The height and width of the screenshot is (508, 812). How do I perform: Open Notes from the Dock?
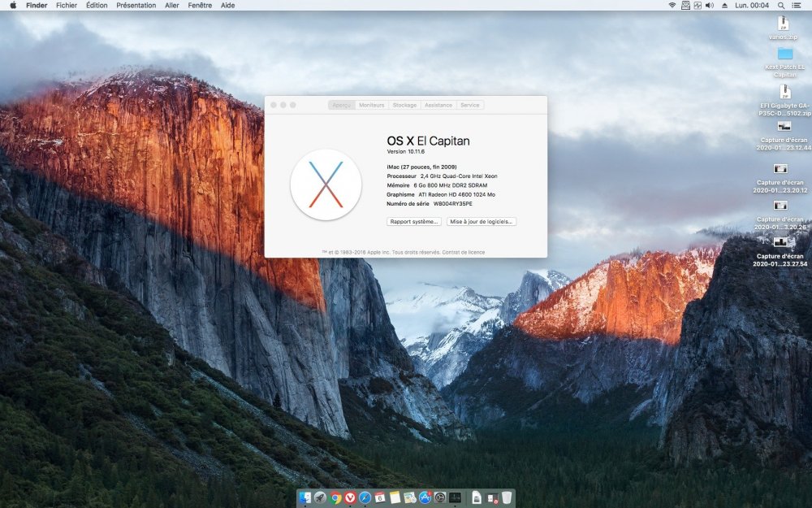coord(395,497)
